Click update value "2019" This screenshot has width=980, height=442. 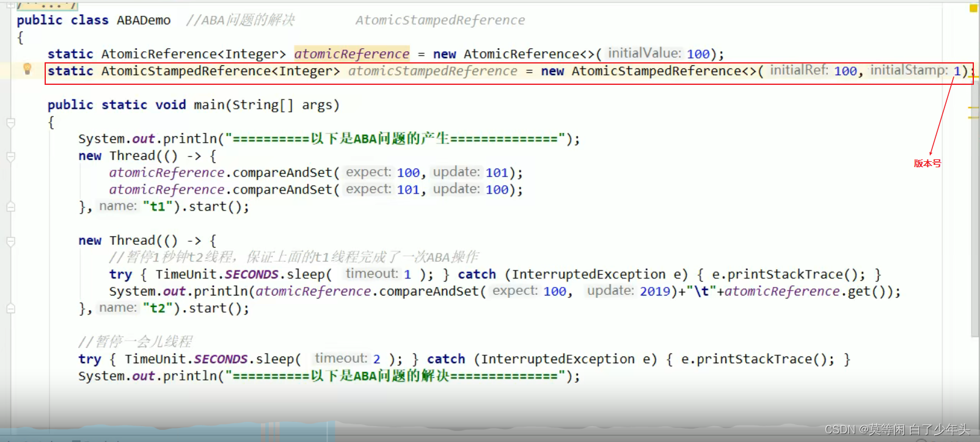tap(655, 291)
